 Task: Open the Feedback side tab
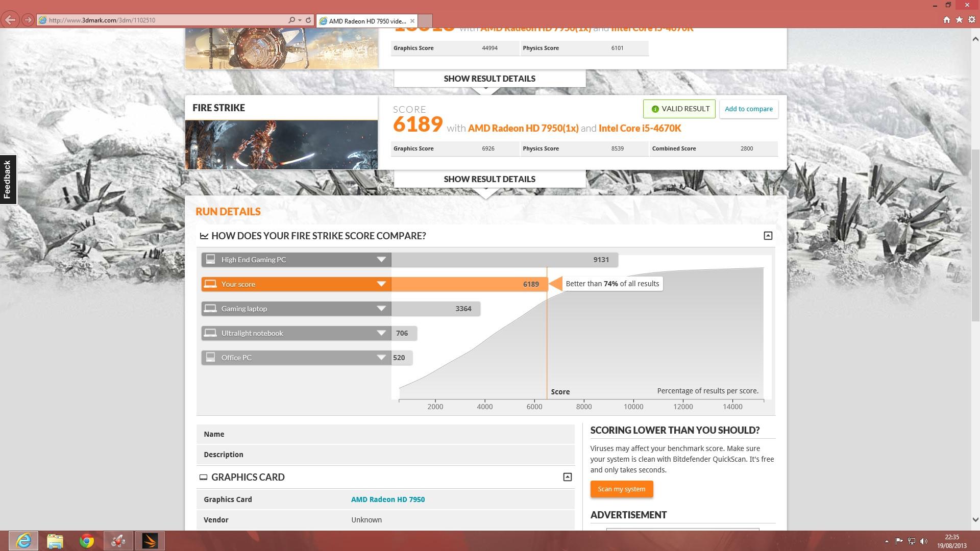coord(8,179)
